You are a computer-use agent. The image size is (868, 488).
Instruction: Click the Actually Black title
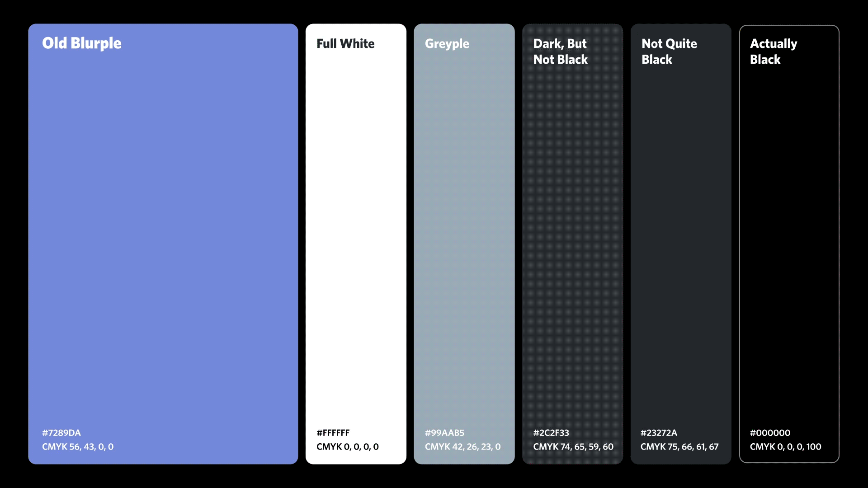click(x=774, y=51)
